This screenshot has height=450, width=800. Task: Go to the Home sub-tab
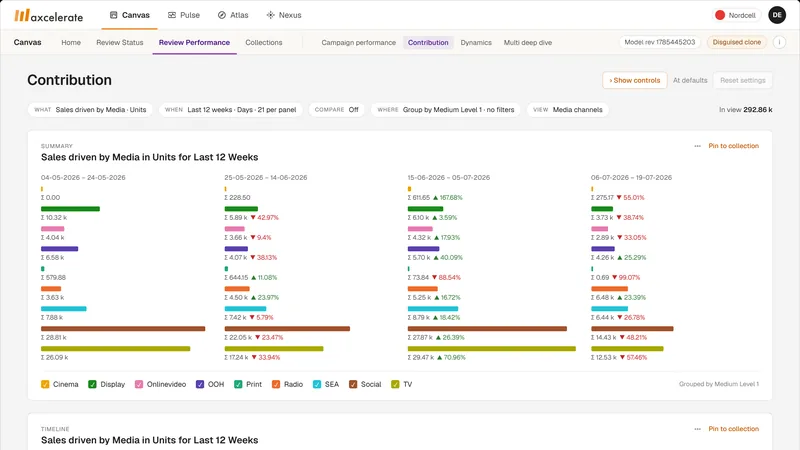71,42
